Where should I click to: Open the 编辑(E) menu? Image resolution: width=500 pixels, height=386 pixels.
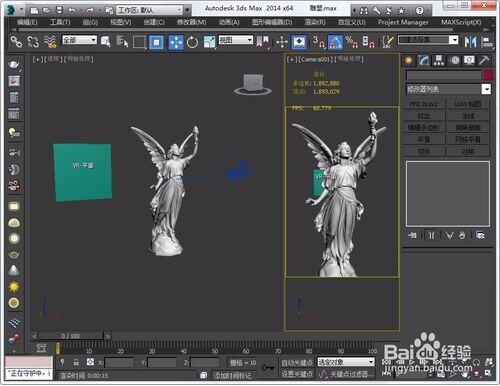click(x=27, y=22)
